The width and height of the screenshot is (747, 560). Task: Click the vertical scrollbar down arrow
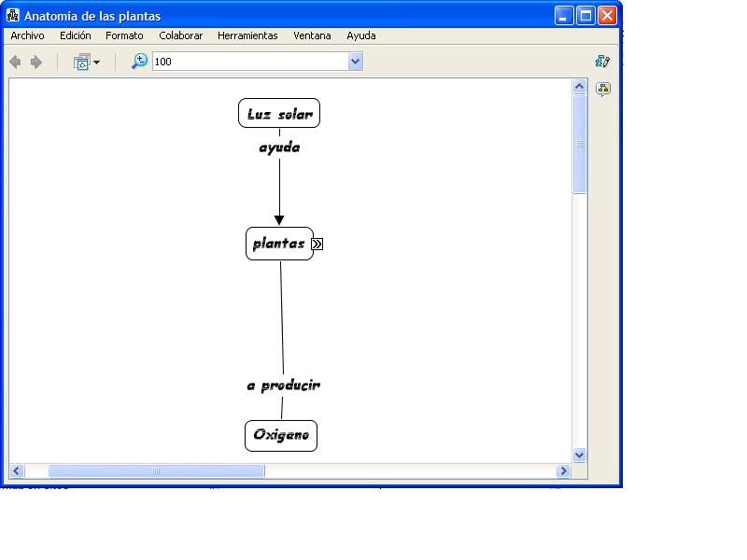point(579,455)
